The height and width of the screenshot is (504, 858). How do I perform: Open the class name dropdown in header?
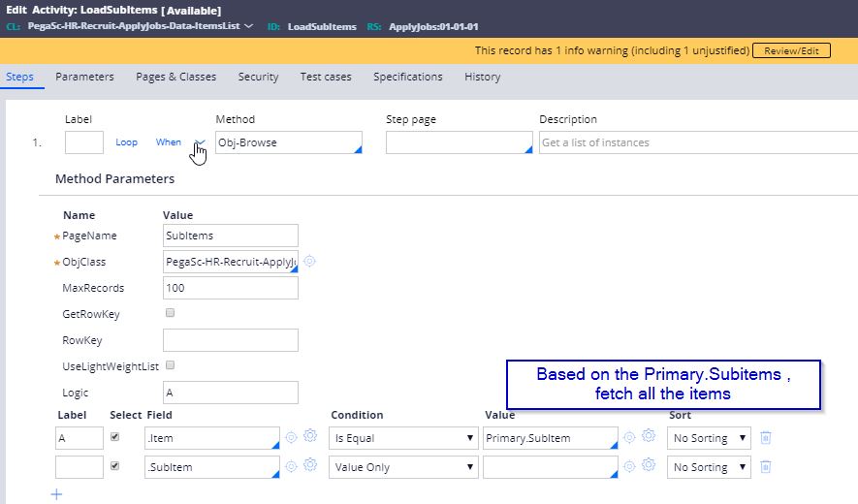[249, 26]
